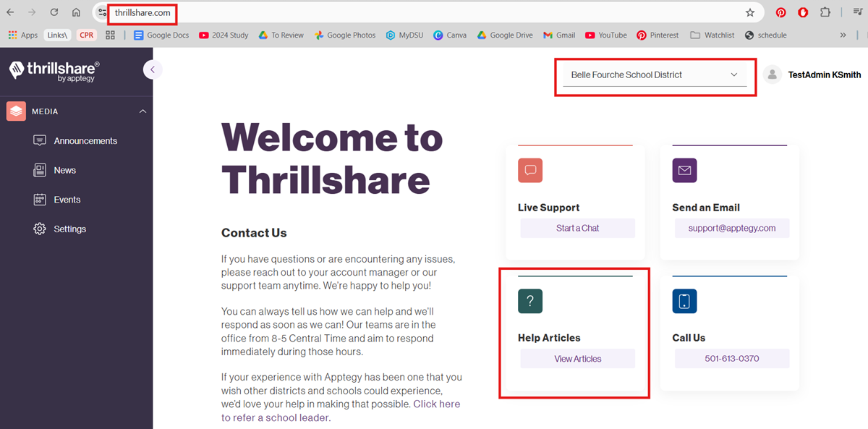Open the red Opera-style extension icon
The width and height of the screenshot is (868, 429).
pyautogui.click(x=803, y=12)
